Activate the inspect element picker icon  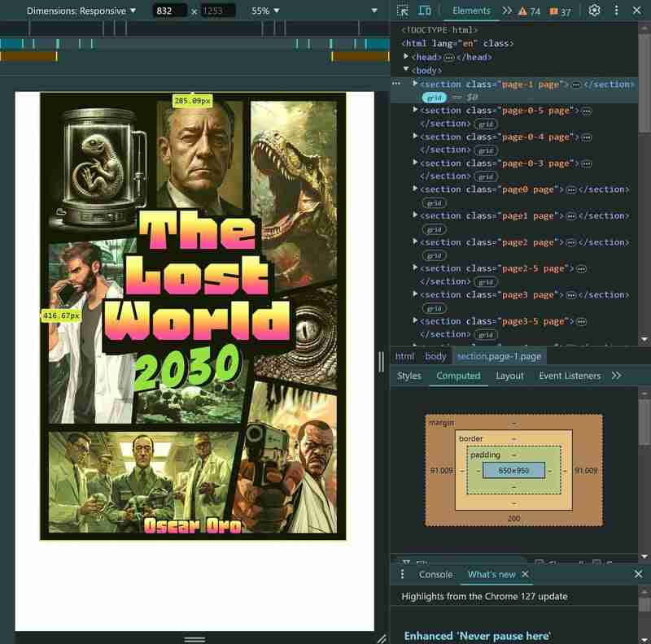(402, 11)
